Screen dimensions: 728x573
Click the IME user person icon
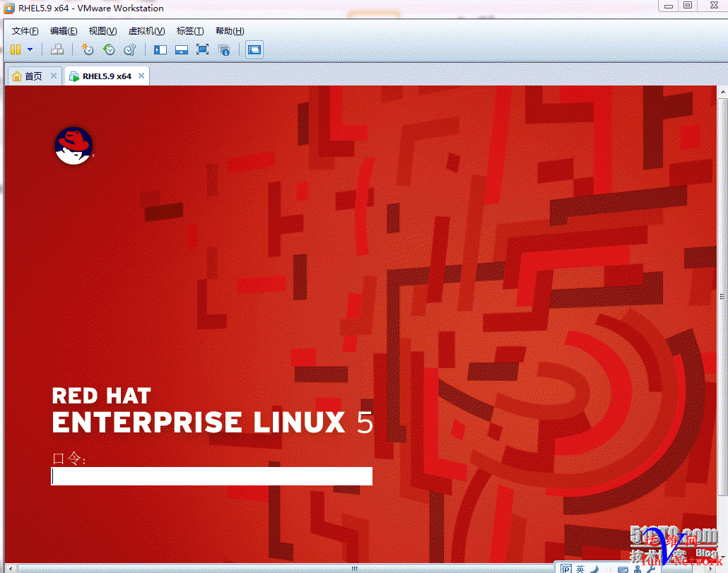(638, 569)
